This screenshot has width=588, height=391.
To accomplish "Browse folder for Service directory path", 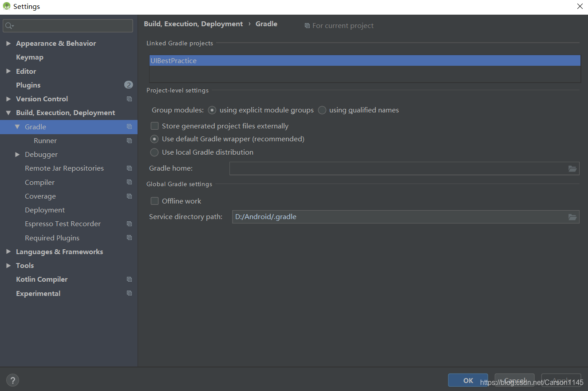I will pos(572,217).
